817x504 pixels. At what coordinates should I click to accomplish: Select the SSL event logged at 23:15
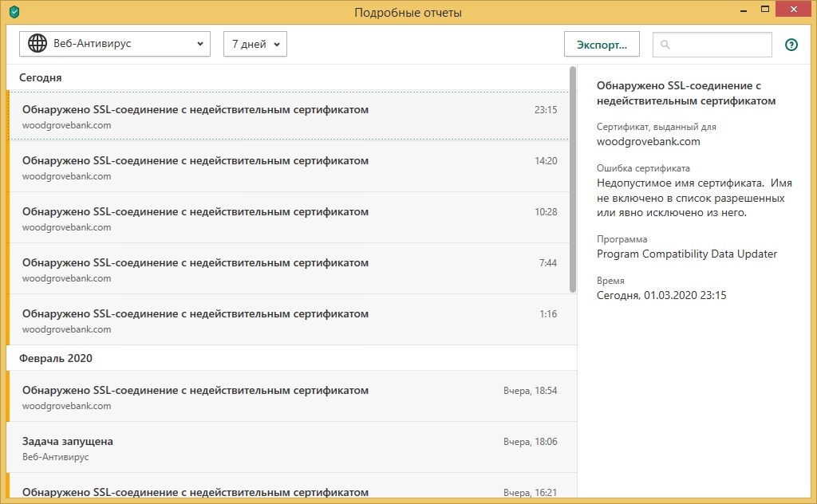tap(289, 116)
